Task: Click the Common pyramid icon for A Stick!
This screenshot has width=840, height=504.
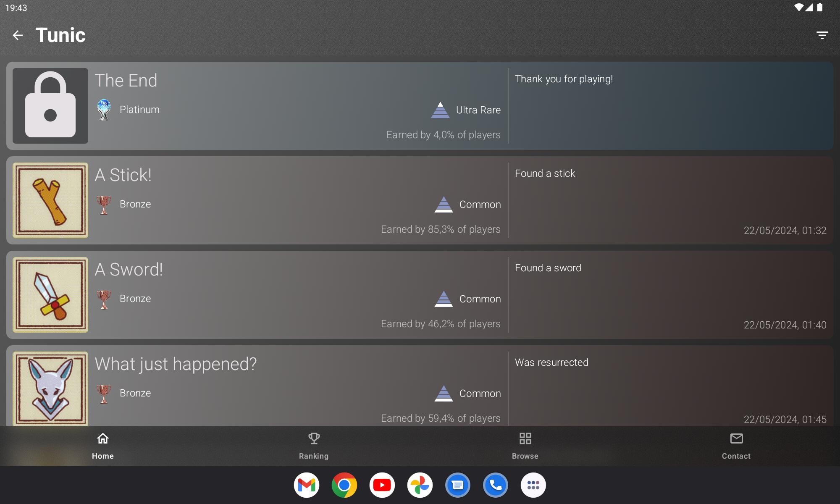Action: (x=444, y=205)
